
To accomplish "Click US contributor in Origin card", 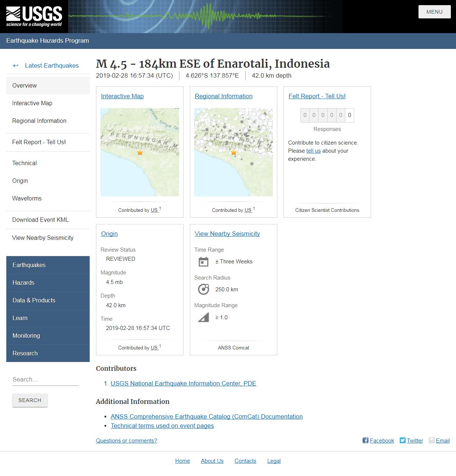I will (x=154, y=348).
